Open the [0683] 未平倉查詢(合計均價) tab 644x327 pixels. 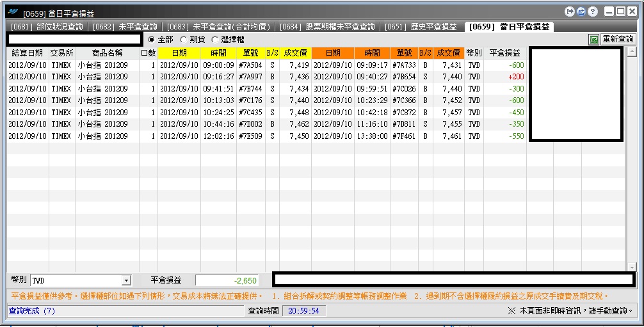point(218,27)
